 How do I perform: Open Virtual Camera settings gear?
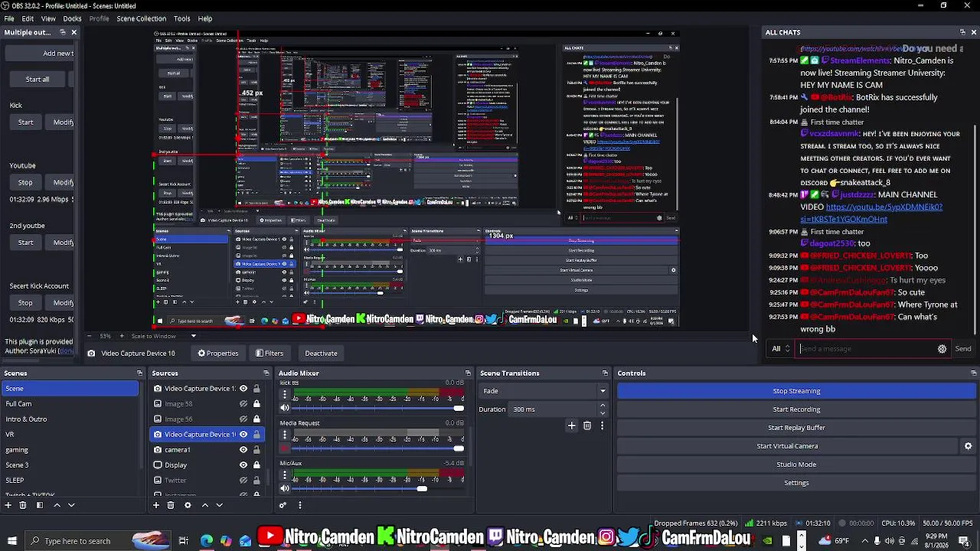tap(968, 446)
